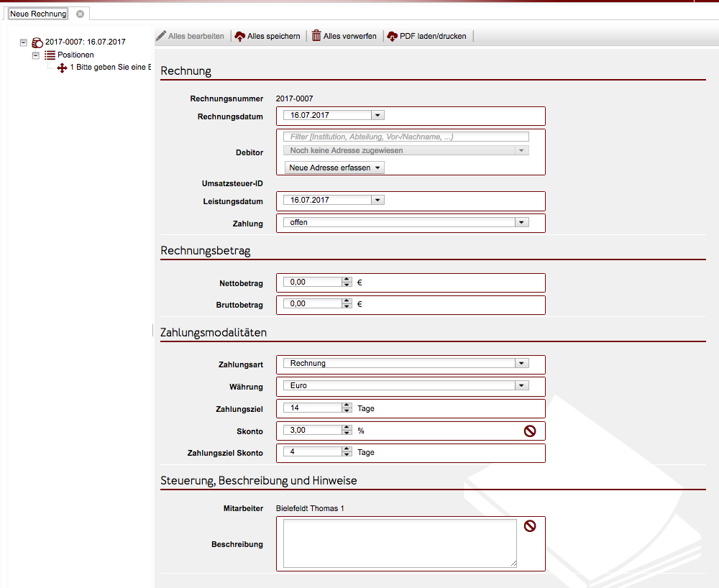Close the Neue Rechnung tab
The image size is (719, 588).
coord(80,14)
